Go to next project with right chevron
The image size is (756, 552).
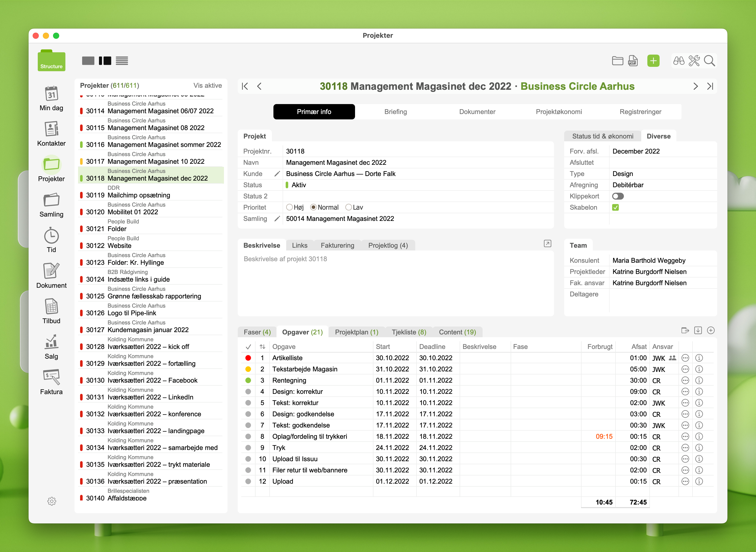(696, 86)
